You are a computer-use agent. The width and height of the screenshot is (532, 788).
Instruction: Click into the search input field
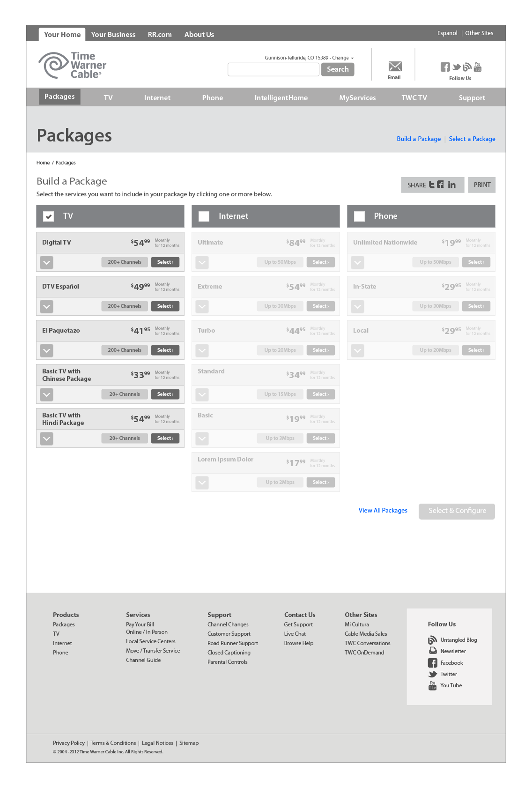(x=273, y=69)
